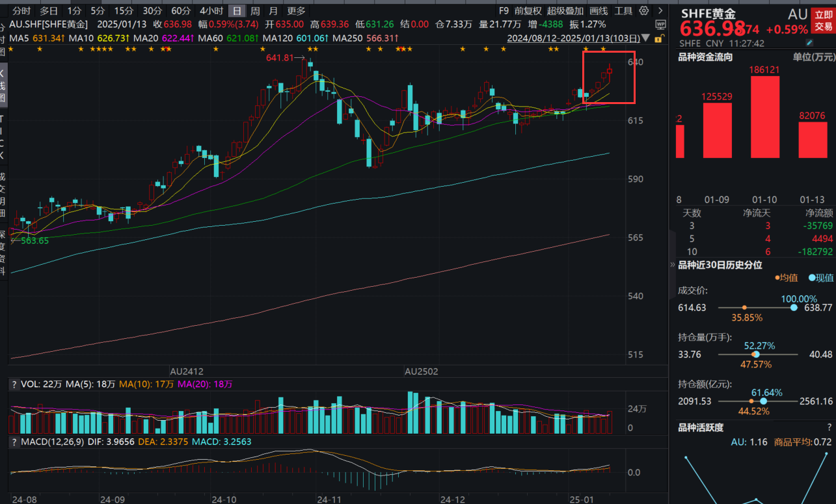The height and width of the screenshot is (504, 836).
Task: Click the pencil edit icon under price
Action: pyautogui.click(x=809, y=43)
